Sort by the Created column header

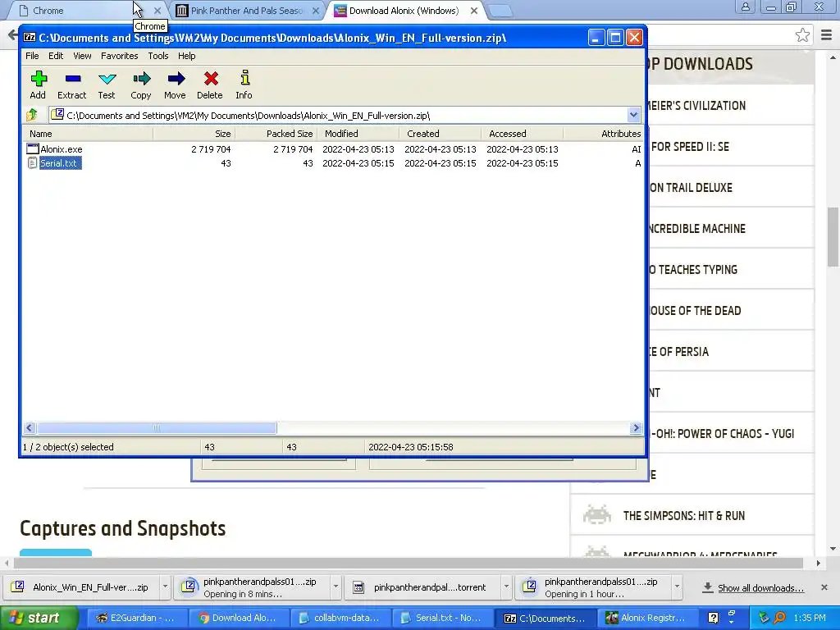(440, 134)
